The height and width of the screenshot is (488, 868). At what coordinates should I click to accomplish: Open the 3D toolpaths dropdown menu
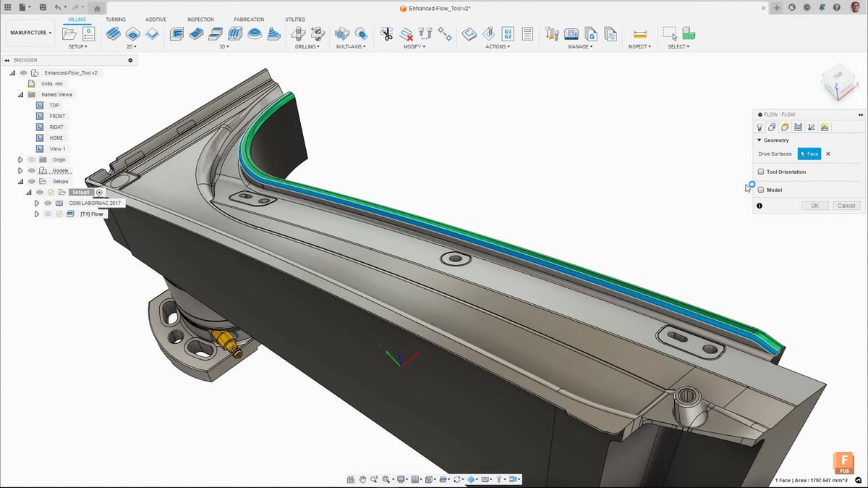coord(224,46)
